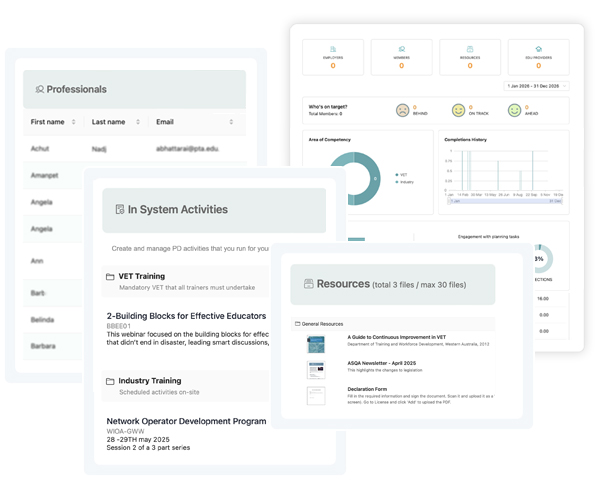Open the Members count card
Screen dimensions: 600x484
click(x=401, y=57)
